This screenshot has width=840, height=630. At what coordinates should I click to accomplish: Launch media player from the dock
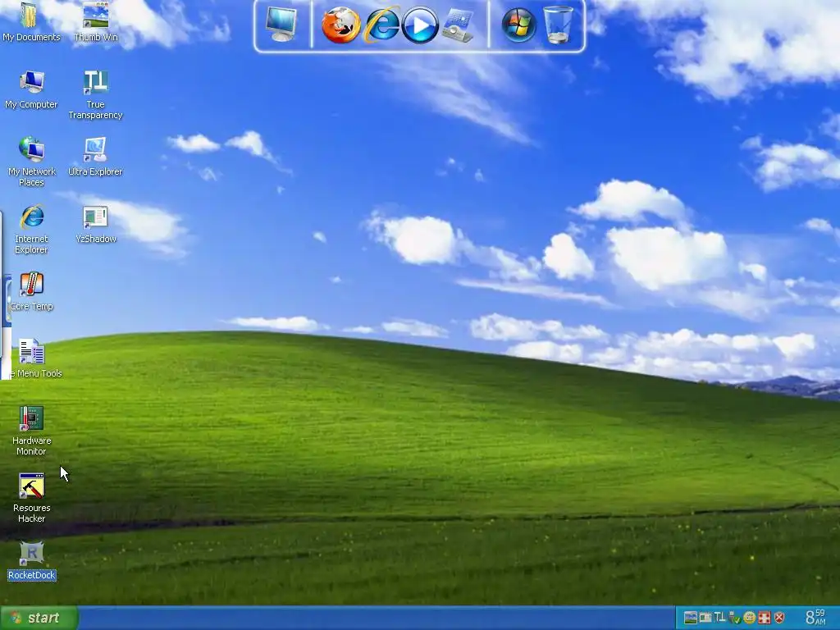coord(420,25)
